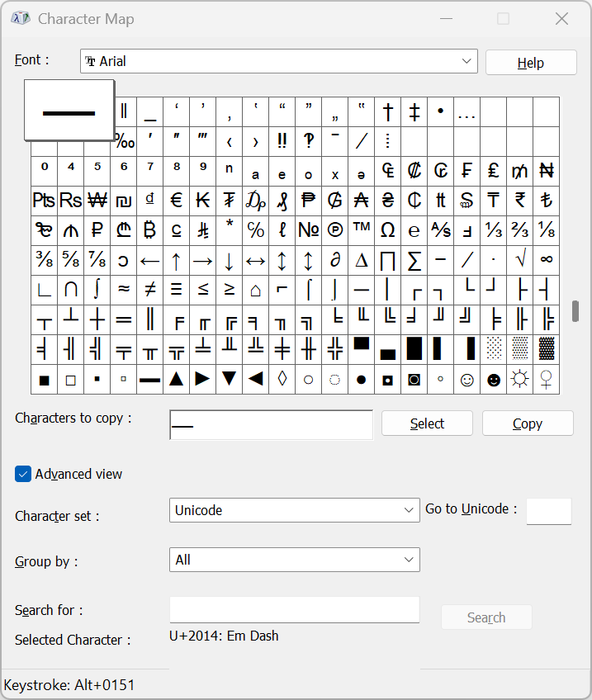Click the Character Map title bar icon

[21, 18]
